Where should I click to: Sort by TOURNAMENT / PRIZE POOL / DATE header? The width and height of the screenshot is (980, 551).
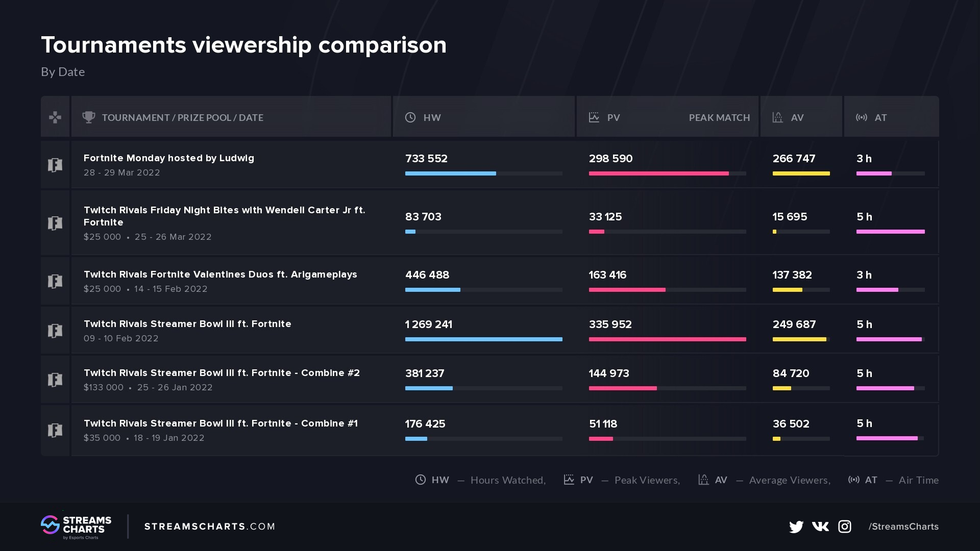(183, 117)
